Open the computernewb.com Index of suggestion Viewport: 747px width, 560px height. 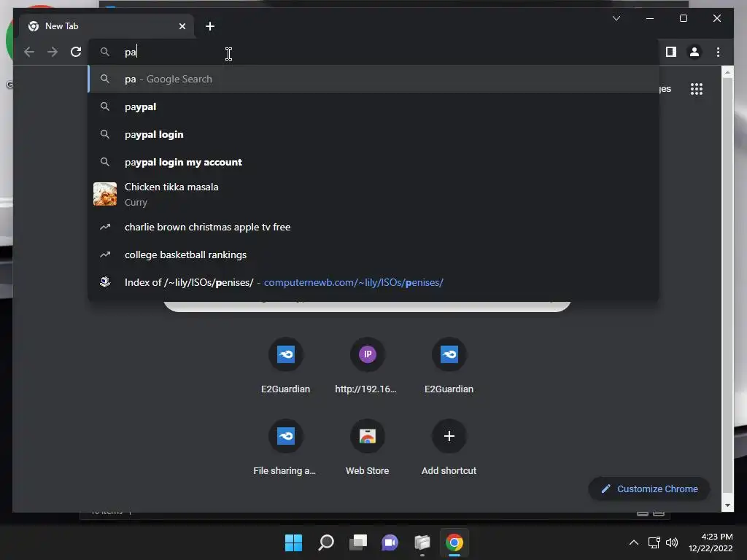(x=374, y=282)
